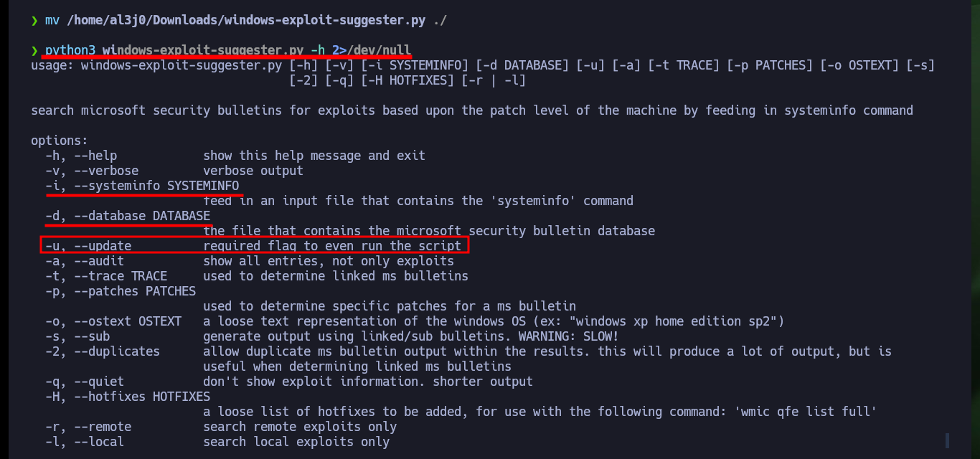Click the -l, --local option text
This screenshot has height=459, width=980.
pyautogui.click(x=85, y=442)
